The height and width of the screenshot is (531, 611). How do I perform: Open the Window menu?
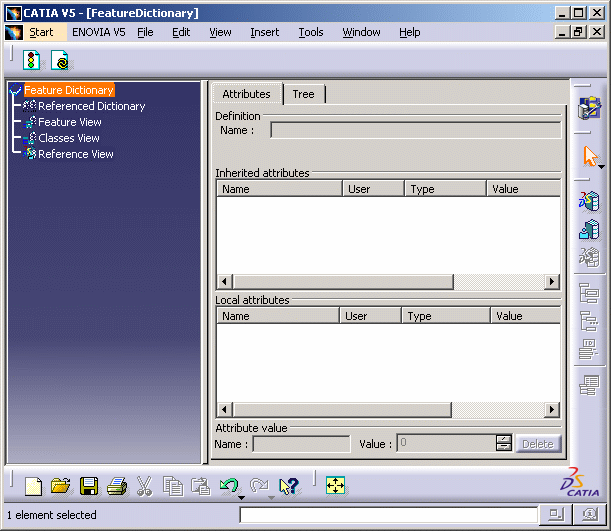[361, 32]
